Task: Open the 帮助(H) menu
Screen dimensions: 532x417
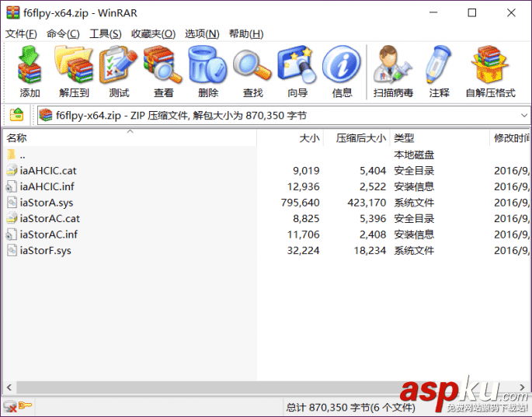Action: pyautogui.click(x=246, y=33)
